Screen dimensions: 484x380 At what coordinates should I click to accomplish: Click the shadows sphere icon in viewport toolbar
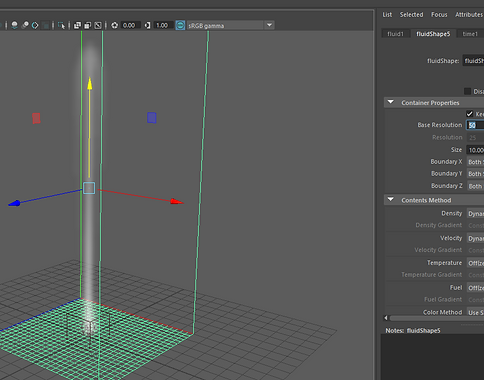click(x=14, y=25)
